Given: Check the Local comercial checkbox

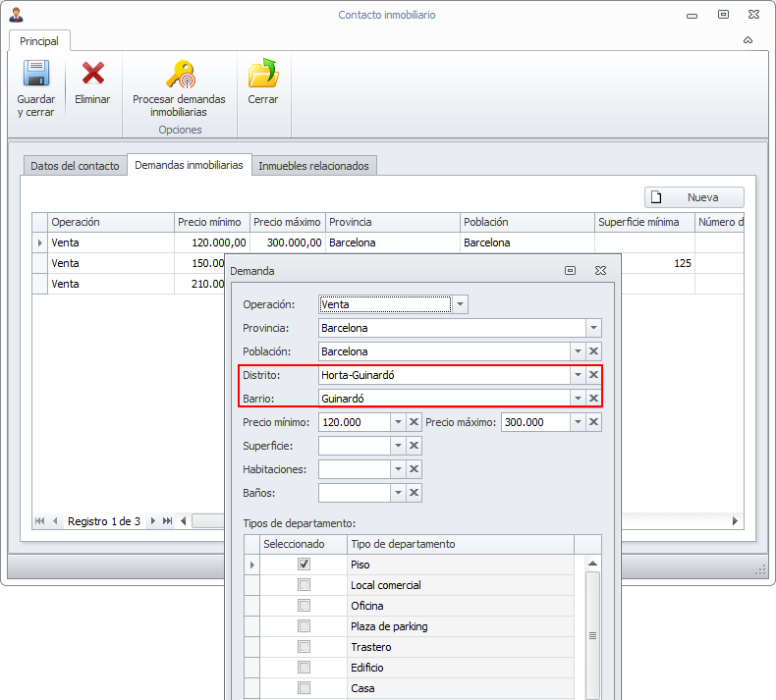Looking at the screenshot, I should click(x=304, y=585).
